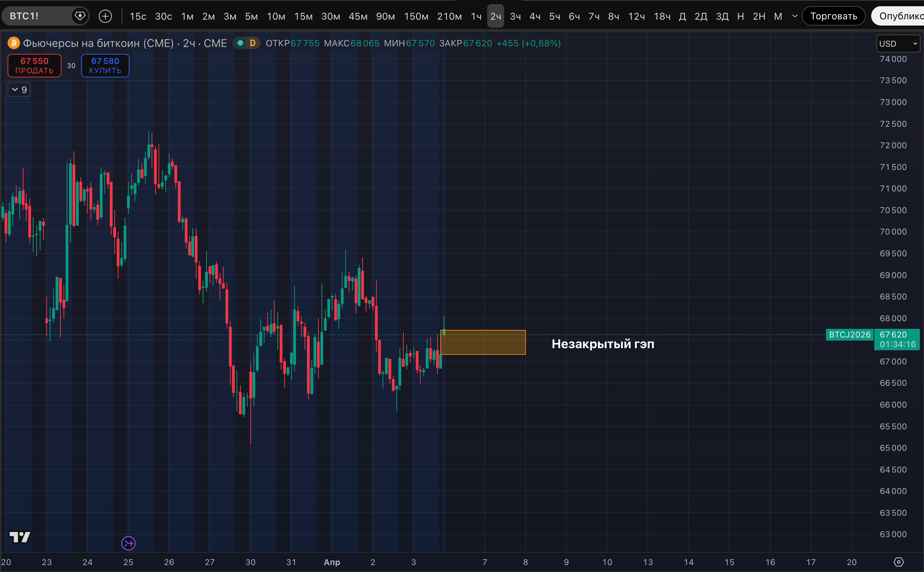The image size is (924, 572).
Task: Click the TradingView logo in chart corner
Action: pyautogui.click(x=20, y=537)
